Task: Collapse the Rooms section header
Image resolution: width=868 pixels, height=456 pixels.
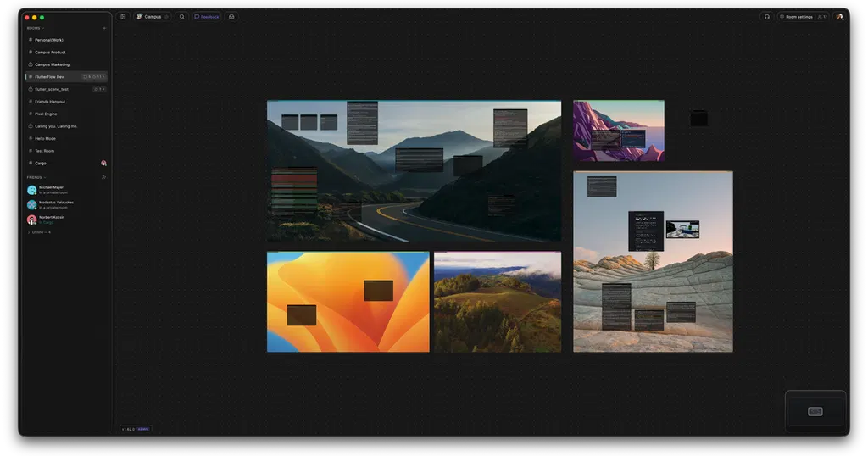Action: [x=36, y=28]
